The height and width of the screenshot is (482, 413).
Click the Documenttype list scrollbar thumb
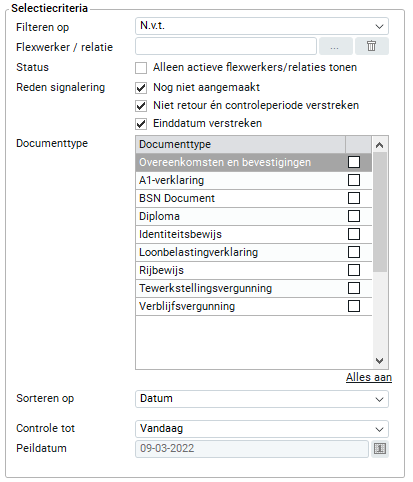(380, 212)
